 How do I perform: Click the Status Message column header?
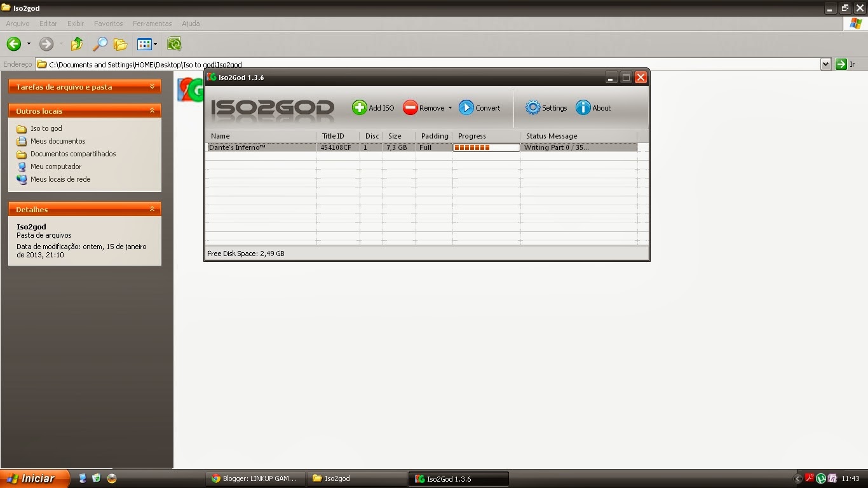pos(578,136)
